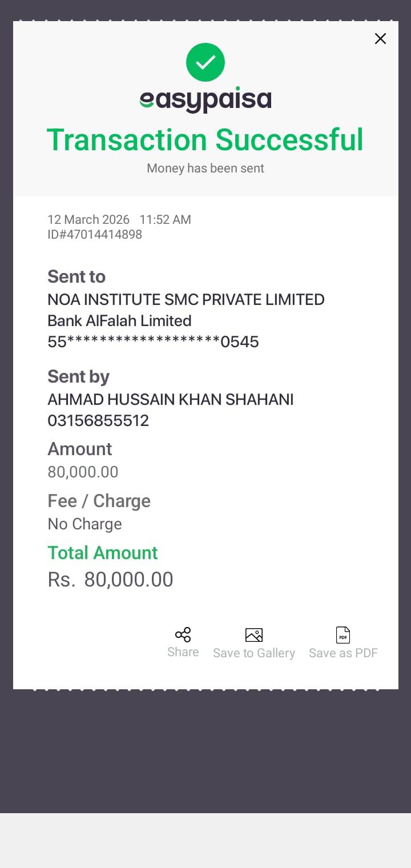Click the No Charge fee text

84,524
